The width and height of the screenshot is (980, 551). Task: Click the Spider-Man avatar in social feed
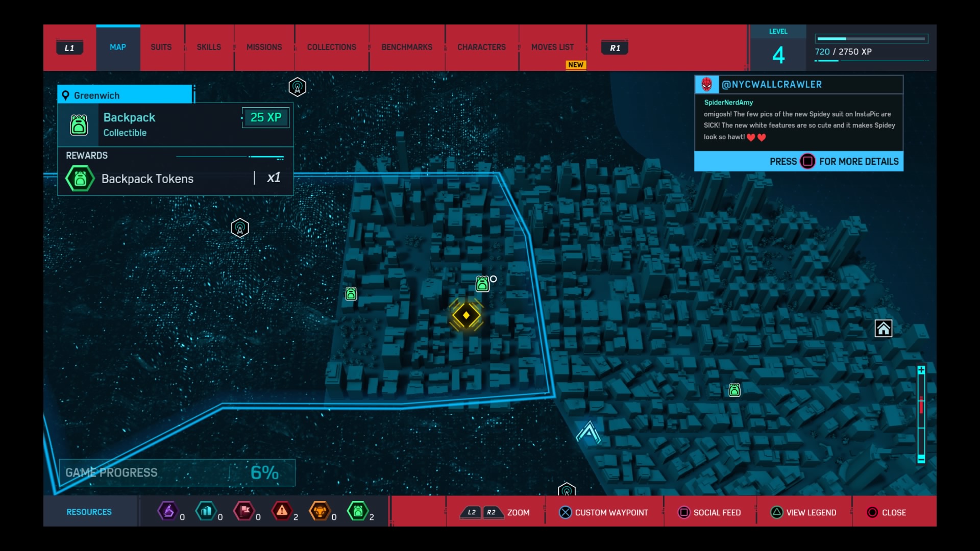coord(707,84)
